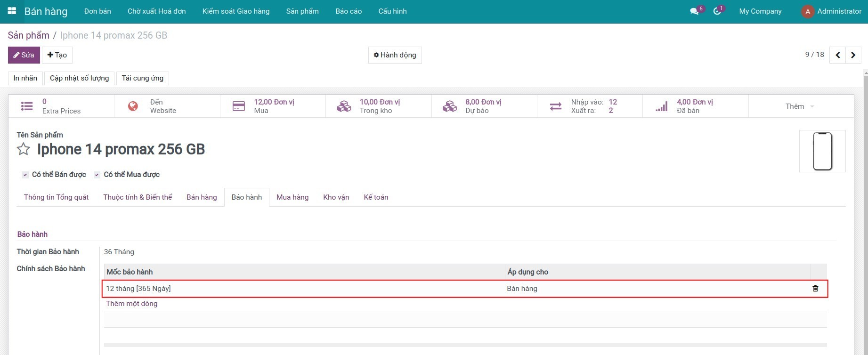Screen dimensions: 868x355
Task: Open the activities clock icon
Action: tap(717, 11)
